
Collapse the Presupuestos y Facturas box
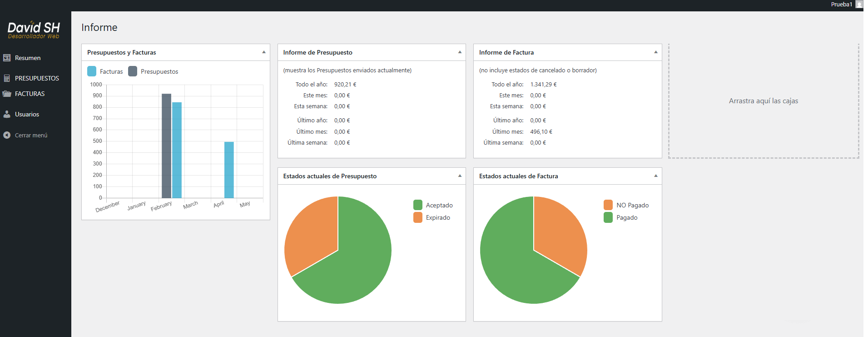tap(263, 52)
